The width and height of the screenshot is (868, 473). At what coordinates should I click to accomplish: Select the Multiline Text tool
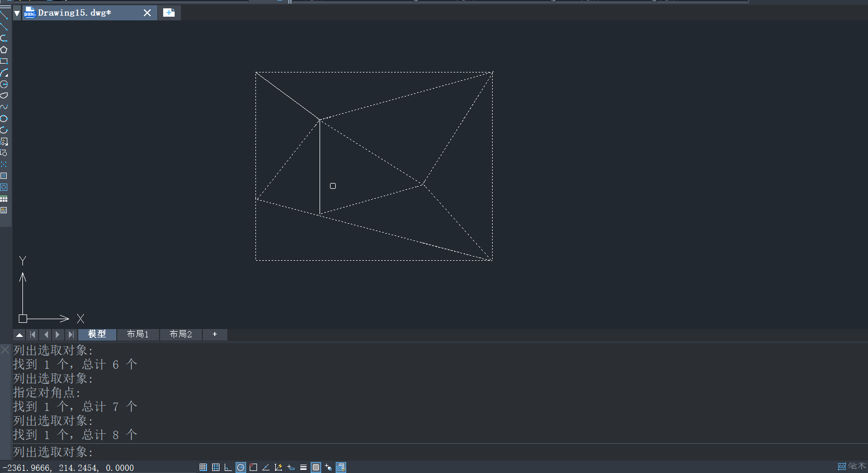(4, 210)
